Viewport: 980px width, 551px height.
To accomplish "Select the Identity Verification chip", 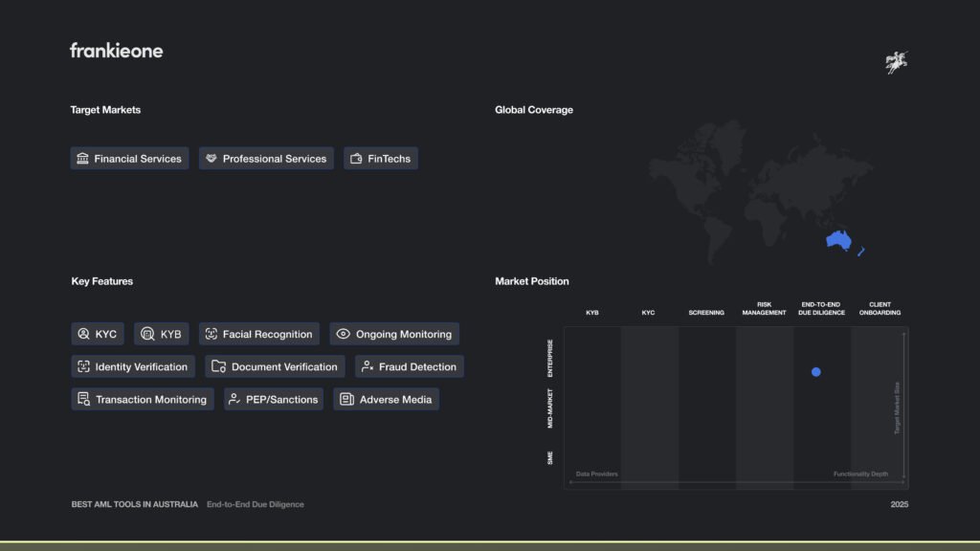I will 133,366.
